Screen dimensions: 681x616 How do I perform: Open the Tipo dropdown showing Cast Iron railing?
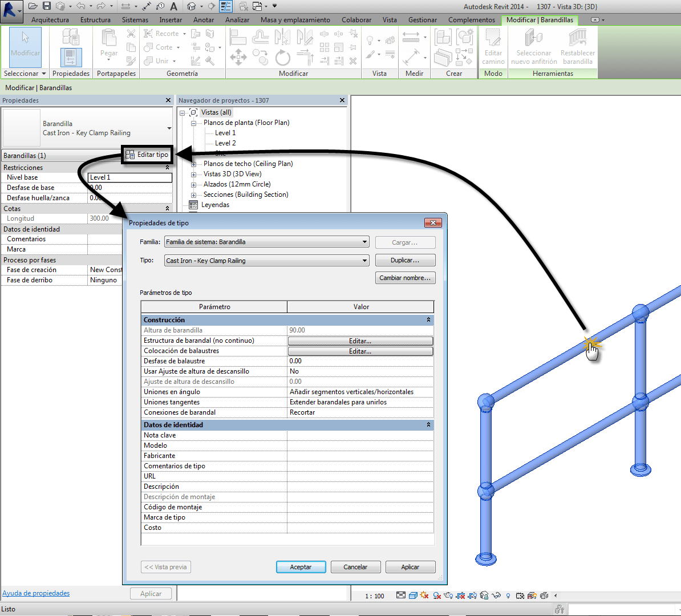(364, 261)
